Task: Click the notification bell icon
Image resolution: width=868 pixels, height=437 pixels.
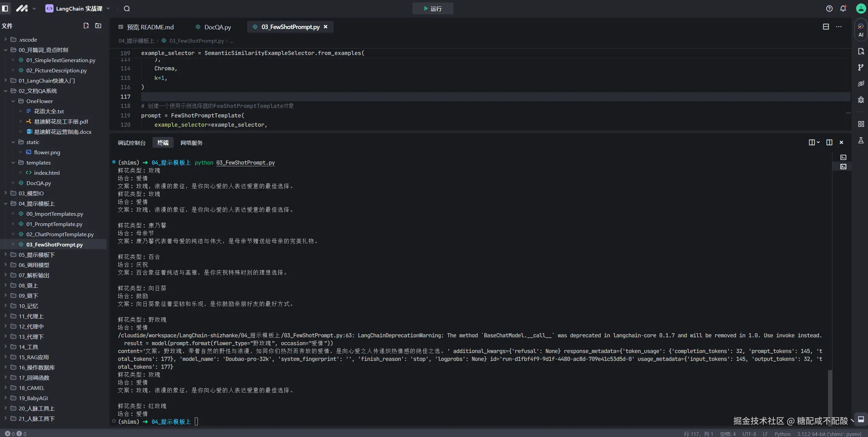Action: point(843,9)
